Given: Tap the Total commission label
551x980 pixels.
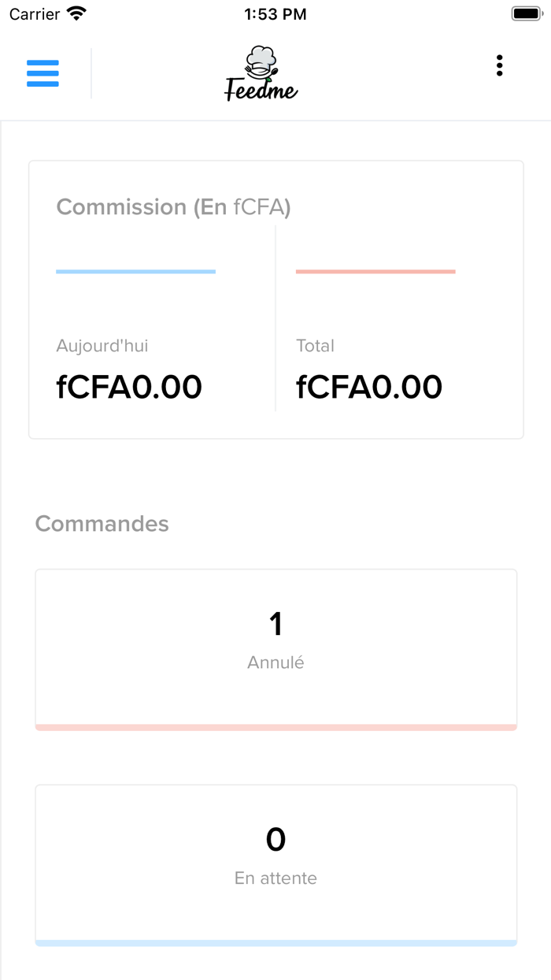Looking at the screenshot, I should pyautogui.click(x=315, y=346).
